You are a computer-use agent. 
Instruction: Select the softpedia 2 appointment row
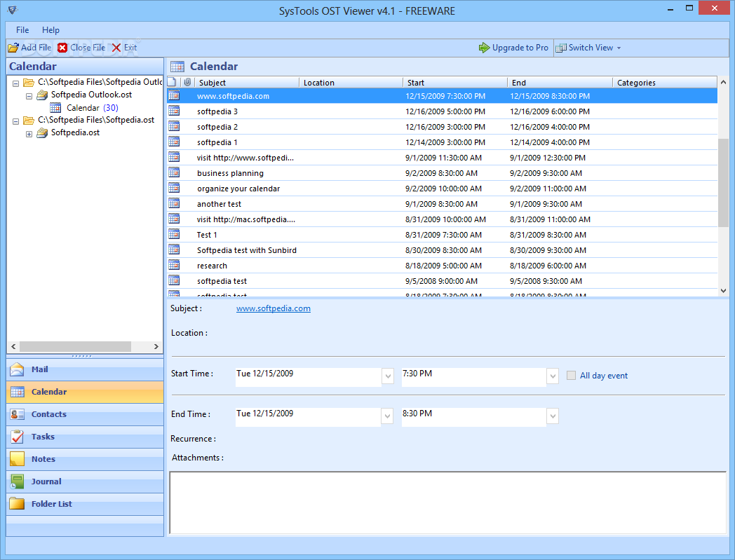point(442,127)
